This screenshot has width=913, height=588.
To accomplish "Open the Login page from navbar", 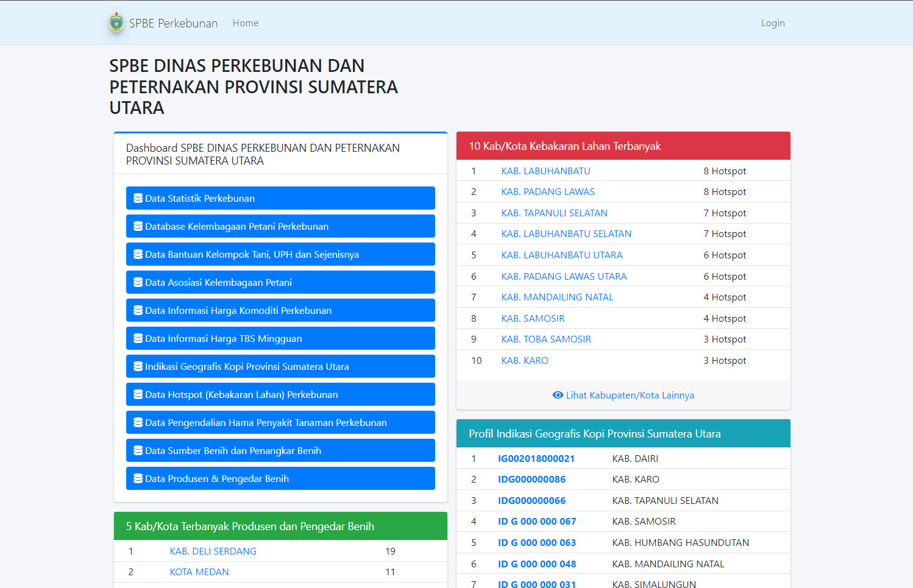I will (x=772, y=23).
